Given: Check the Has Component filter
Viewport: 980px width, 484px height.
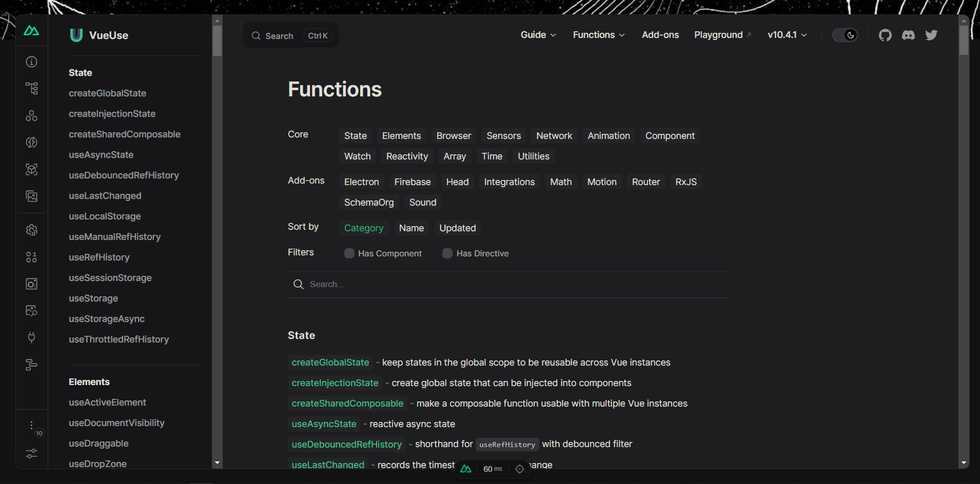Looking at the screenshot, I should coord(349,253).
